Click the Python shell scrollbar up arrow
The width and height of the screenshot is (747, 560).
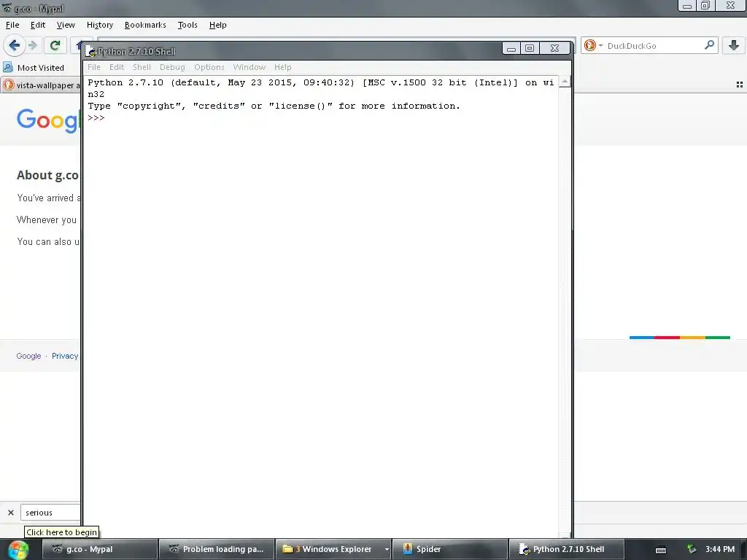click(x=565, y=82)
